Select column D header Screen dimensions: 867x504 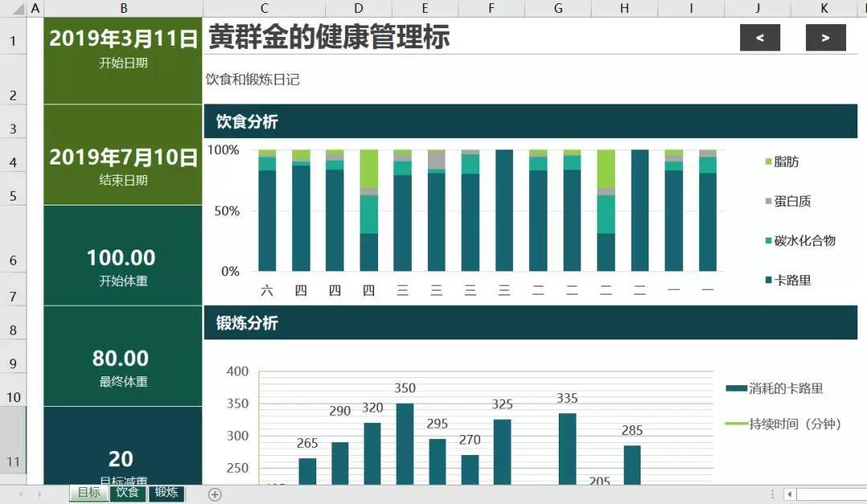click(x=358, y=8)
